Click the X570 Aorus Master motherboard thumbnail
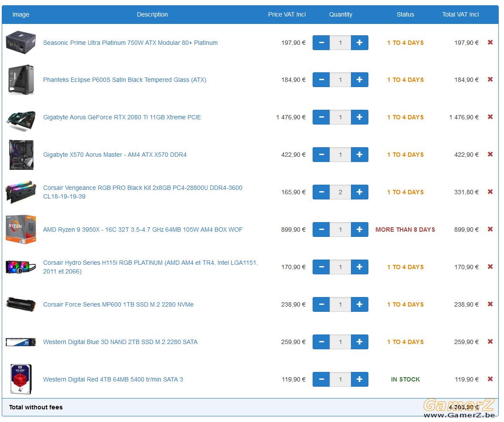The height and width of the screenshot is (422, 504). pos(21,155)
